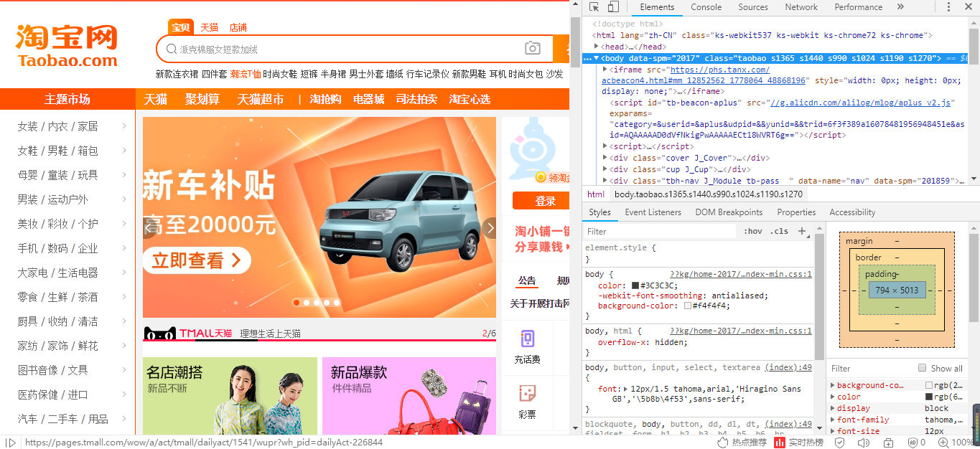The image size is (980, 449).
Task: Toggle the .cls class editor button
Action: point(779,231)
